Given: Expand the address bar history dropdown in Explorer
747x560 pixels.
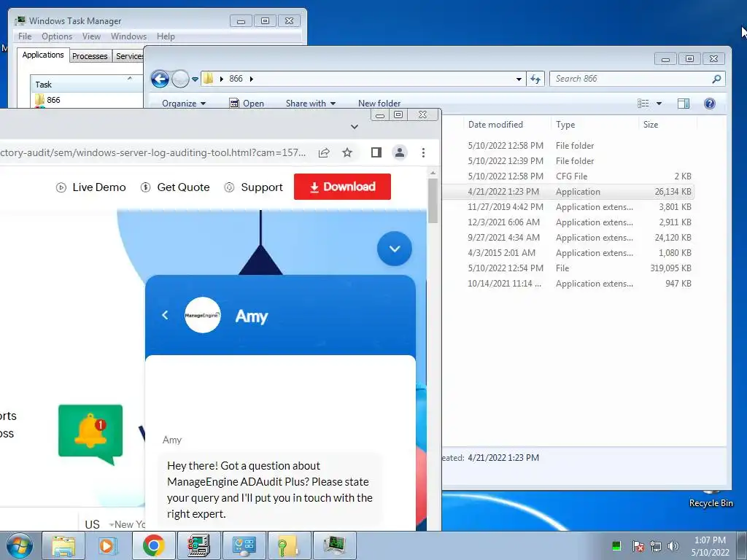Looking at the screenshot, I should click(519, 79).
